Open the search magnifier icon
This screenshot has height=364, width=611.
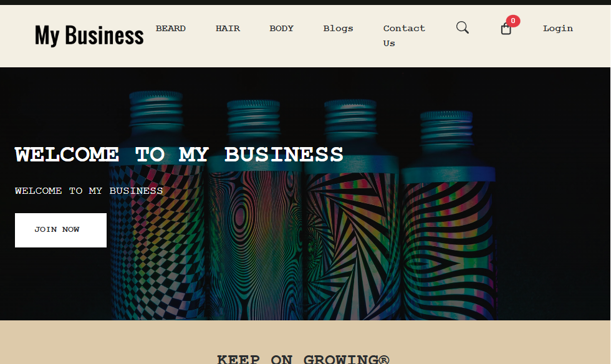click(463, 27)
